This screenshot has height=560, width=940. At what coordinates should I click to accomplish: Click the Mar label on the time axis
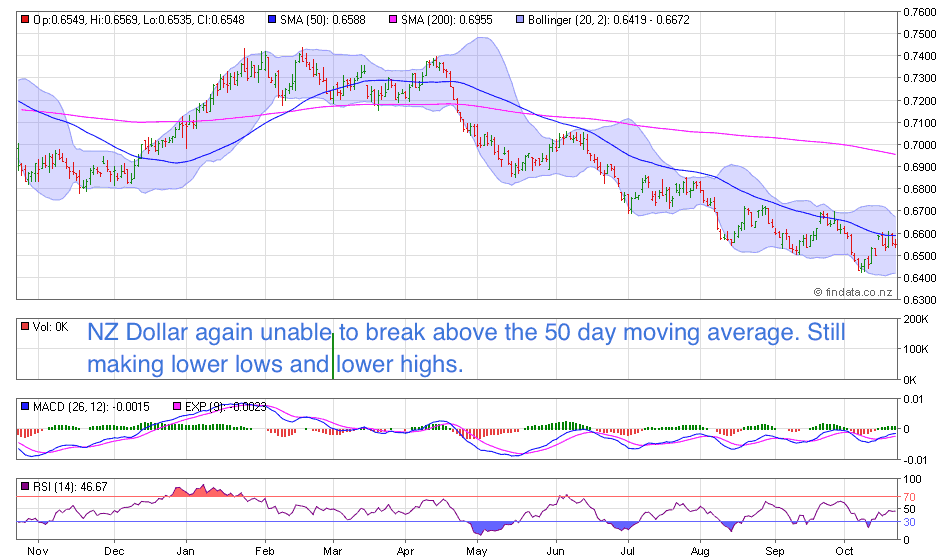tap(333, 551)
